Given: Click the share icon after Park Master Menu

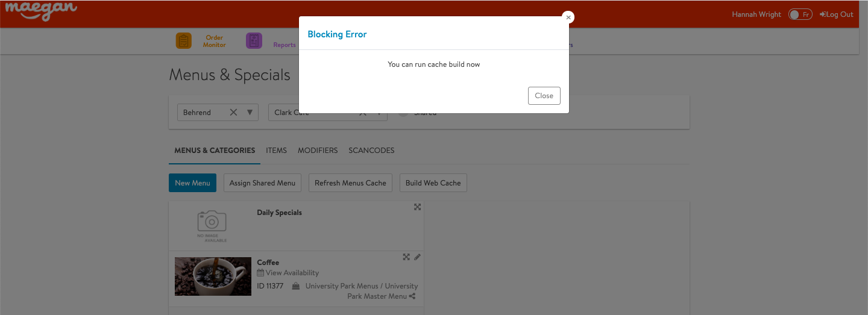Looking at the screenshot, I should pos(412,296).
